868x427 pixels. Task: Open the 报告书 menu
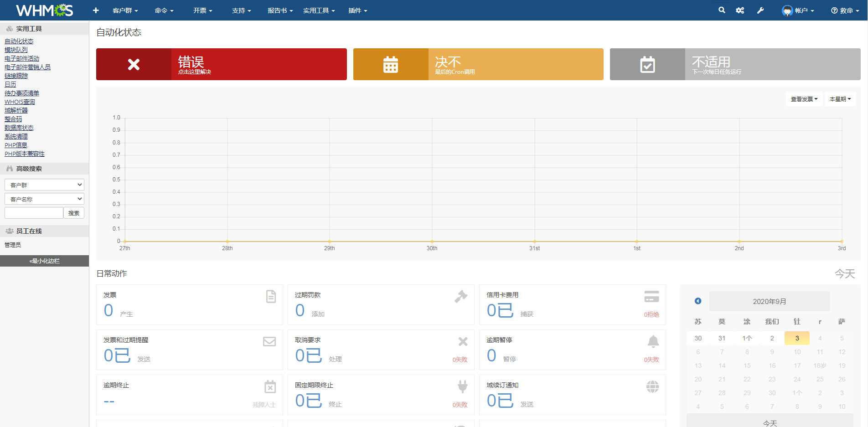coord(280,10)
